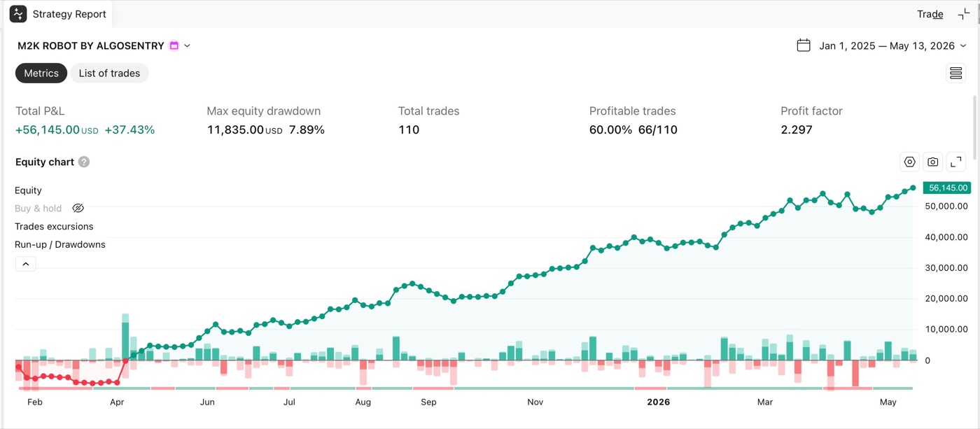Toggle Run-up / Drawdowns series in legend
This screenshot has width=980, height=429.
point(60,245)
